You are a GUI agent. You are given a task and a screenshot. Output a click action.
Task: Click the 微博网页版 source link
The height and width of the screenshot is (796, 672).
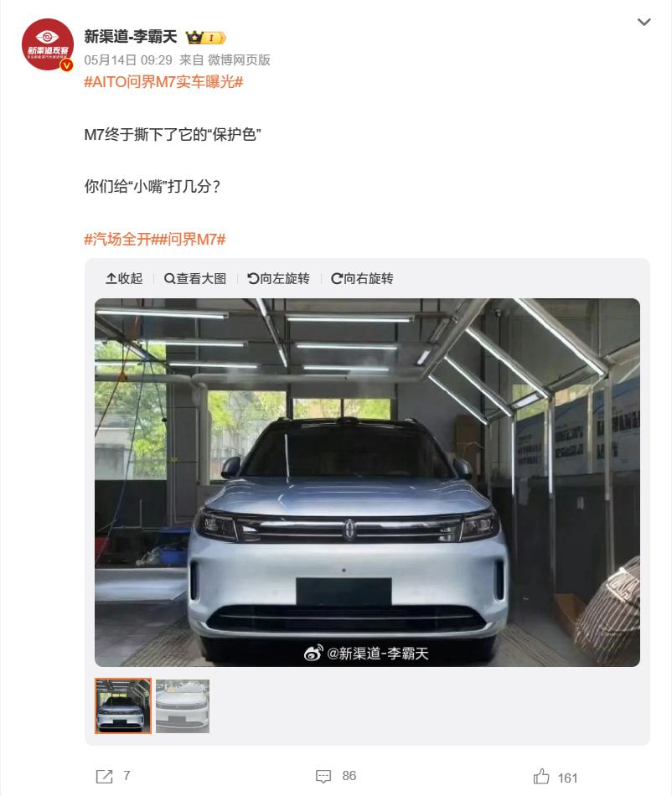point(239,59)
